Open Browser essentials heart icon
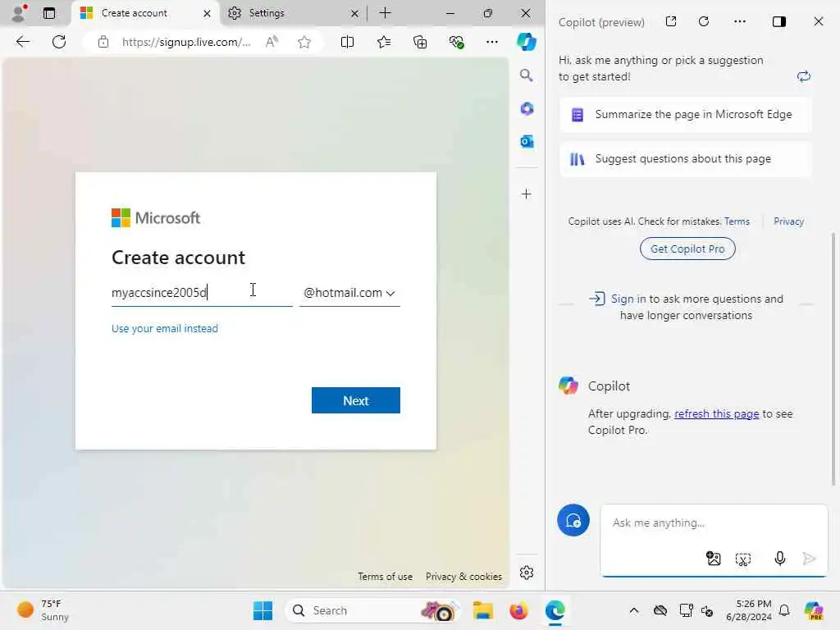Image resolution: width=840 pixels, height=630 pixels. pos(456,42)
